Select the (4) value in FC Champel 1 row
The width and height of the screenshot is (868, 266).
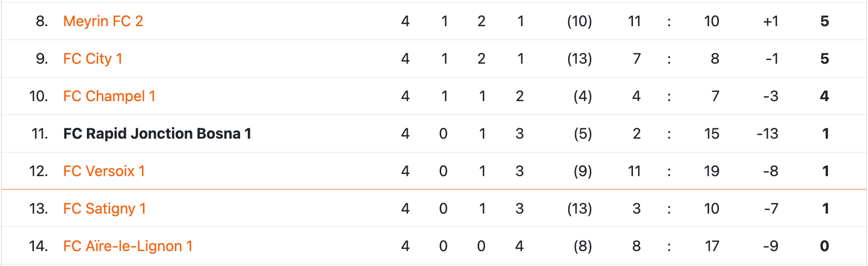(x=583, y=96)
